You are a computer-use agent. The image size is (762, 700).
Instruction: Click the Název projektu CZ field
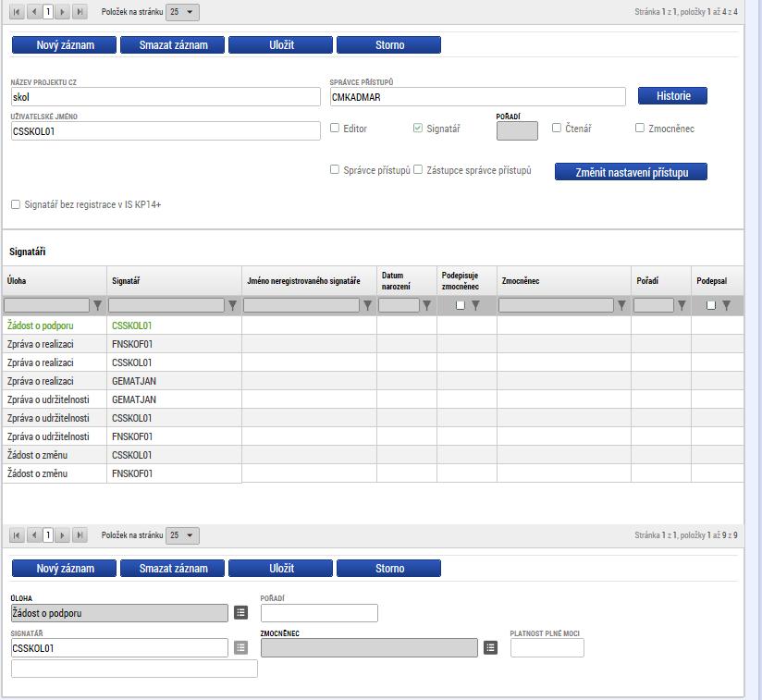point(166,97)
